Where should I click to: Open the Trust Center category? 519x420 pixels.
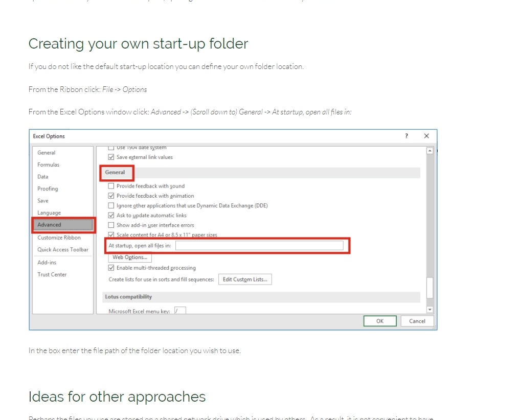point(52,274)
